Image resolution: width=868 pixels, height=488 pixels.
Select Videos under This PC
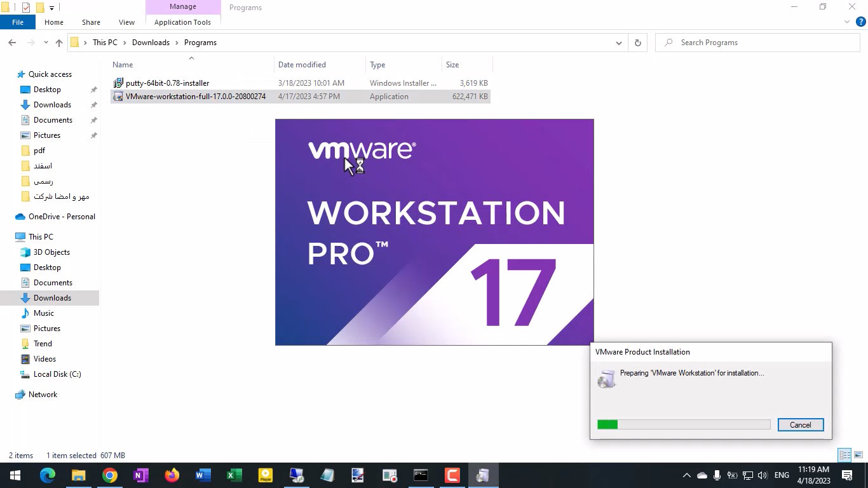(x=44, y=359)
